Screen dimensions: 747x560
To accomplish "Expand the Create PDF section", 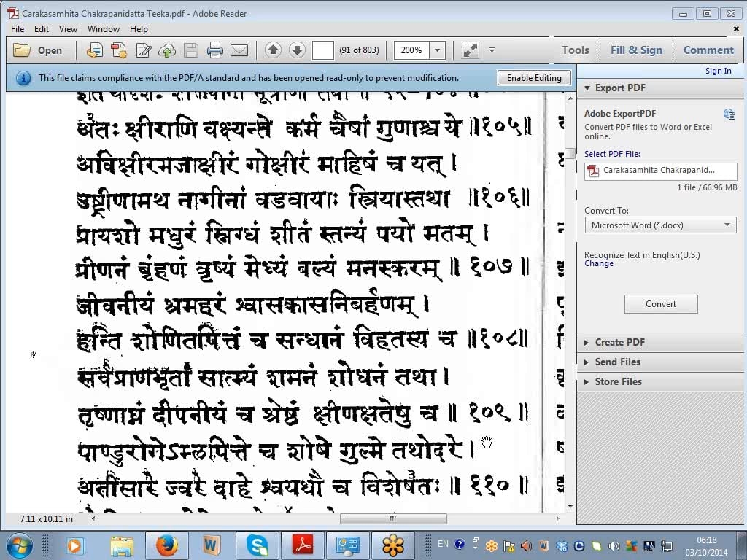I will click(619, 342).
